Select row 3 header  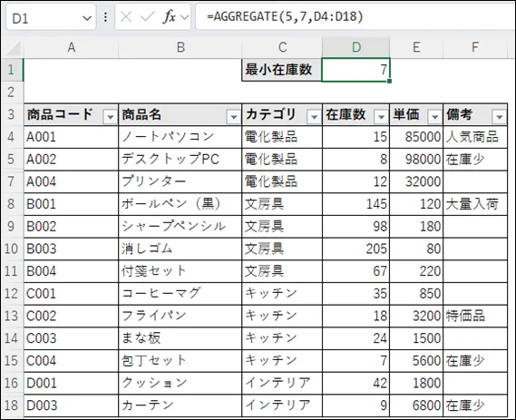pos(11,114)
